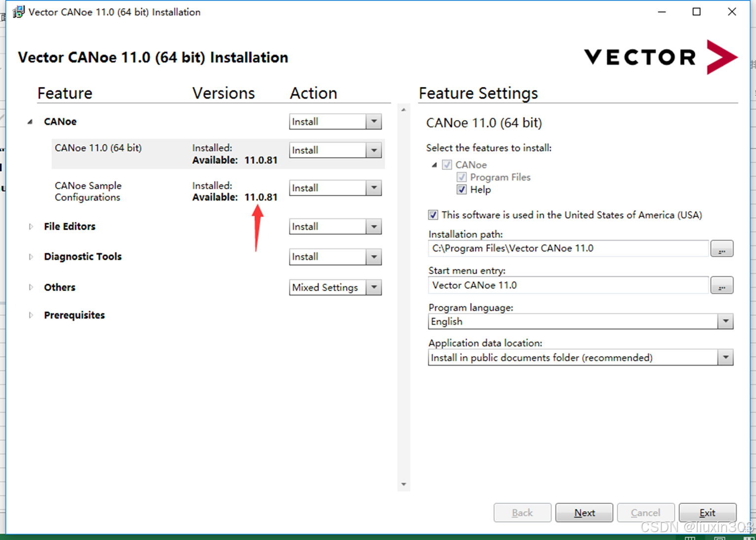Toggle the CANoe feature checkbox
The width and height of the screenshot is (756, 540).
click(447, 165)
